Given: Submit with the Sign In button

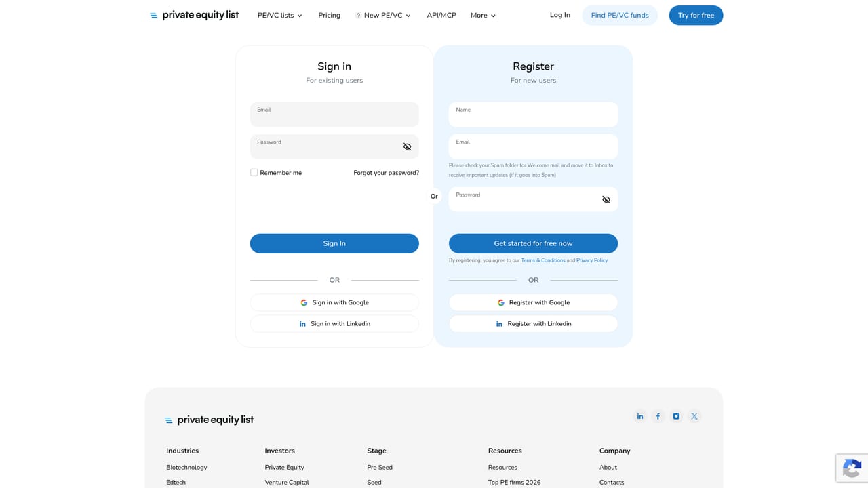Looking at the screenshot, I should tap(334, 243).
